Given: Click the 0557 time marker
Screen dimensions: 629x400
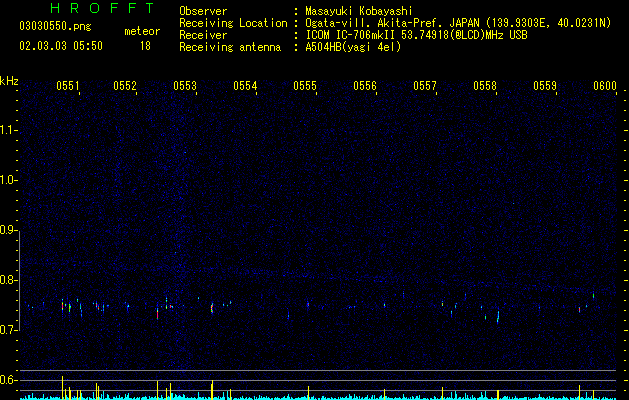Looking at the screenshot, I should (x=425, y=86).
